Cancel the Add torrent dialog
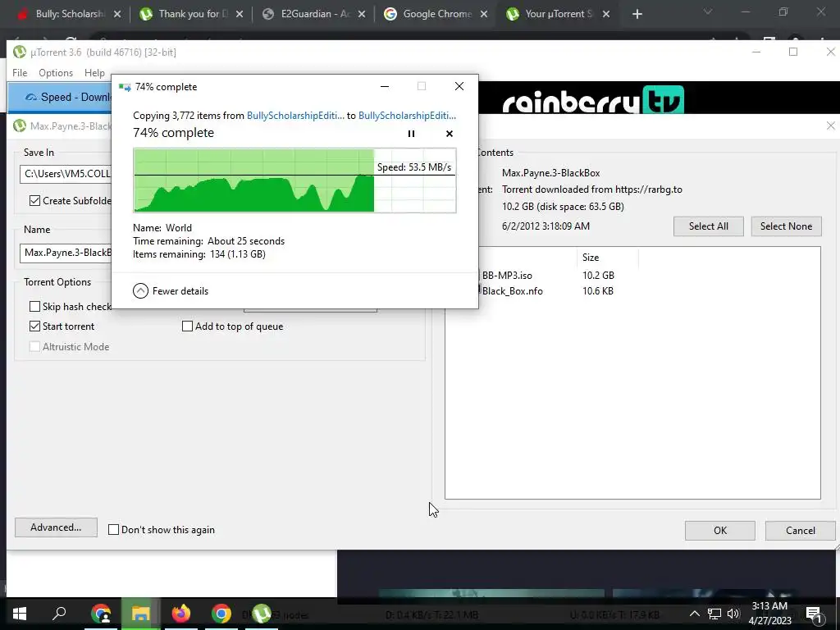This screenshot has width=840, height=630. (801, 531)
